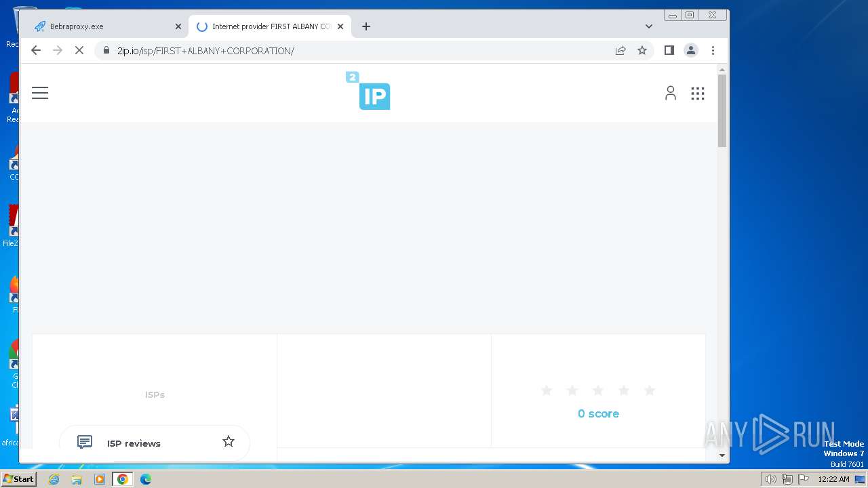The height and width of the screenshot is (488, 868).
Task: Switch to Bebraproxy.exe tab
Action: pos(108,26)
